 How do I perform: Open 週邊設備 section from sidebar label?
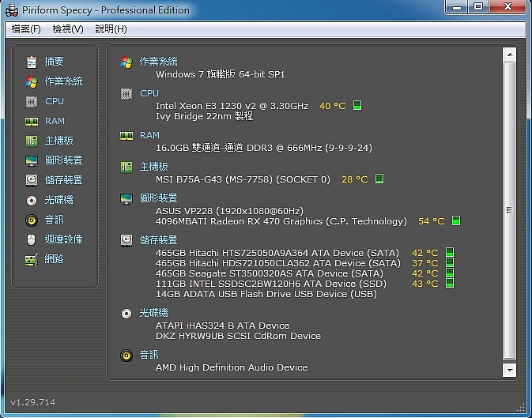pyautogui.click(x=63, y=239)
